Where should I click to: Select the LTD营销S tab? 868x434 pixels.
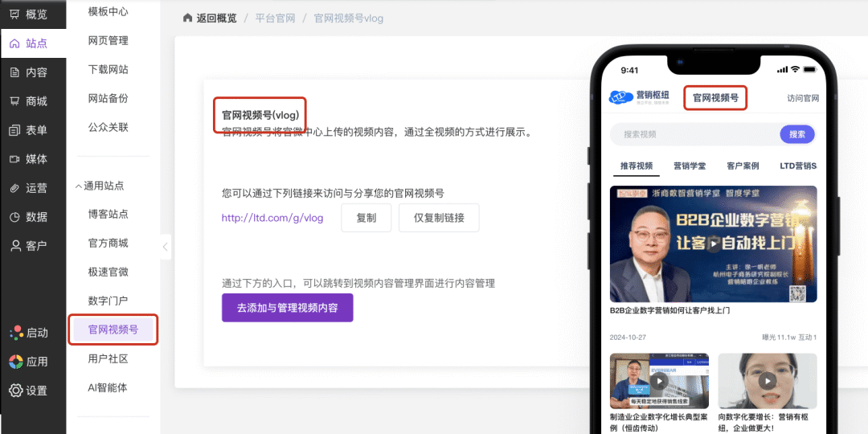[x=798, y=166]
